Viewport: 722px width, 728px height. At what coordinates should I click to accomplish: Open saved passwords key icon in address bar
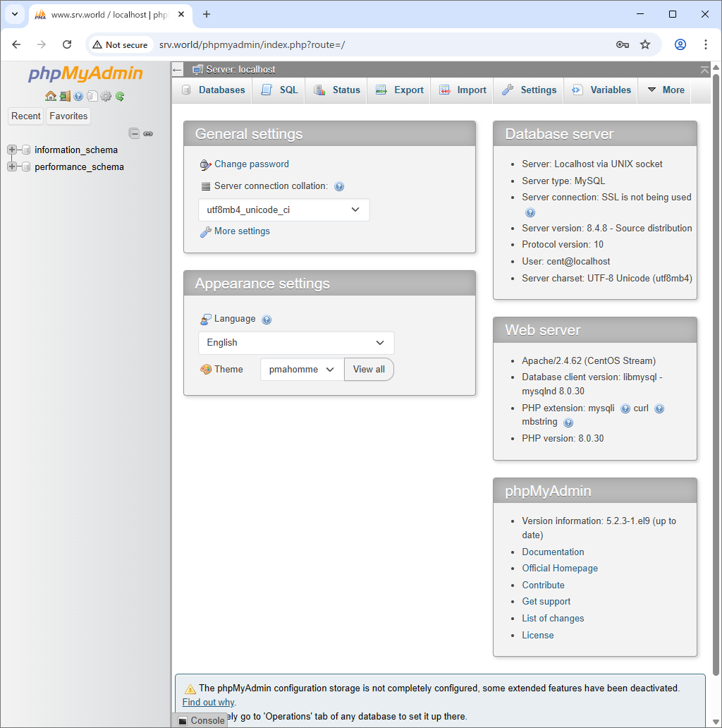(x=623, y=44)
